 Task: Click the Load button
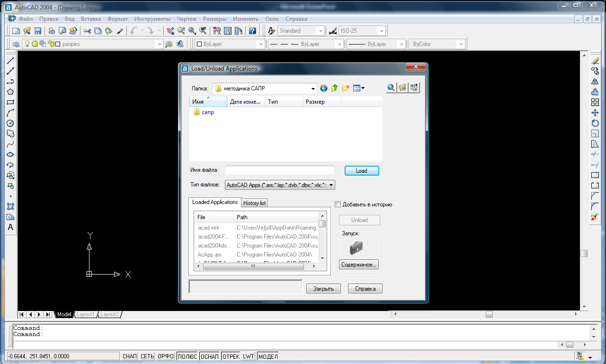(362, 171)
